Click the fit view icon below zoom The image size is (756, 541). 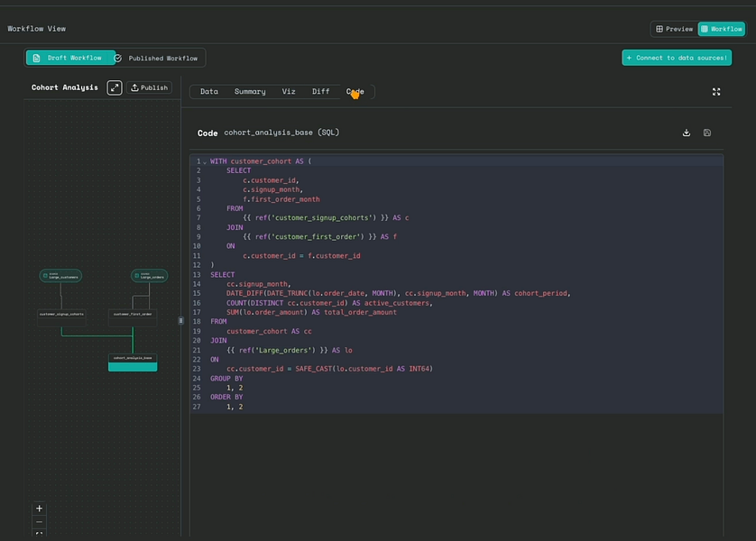(x=39, y=535)
